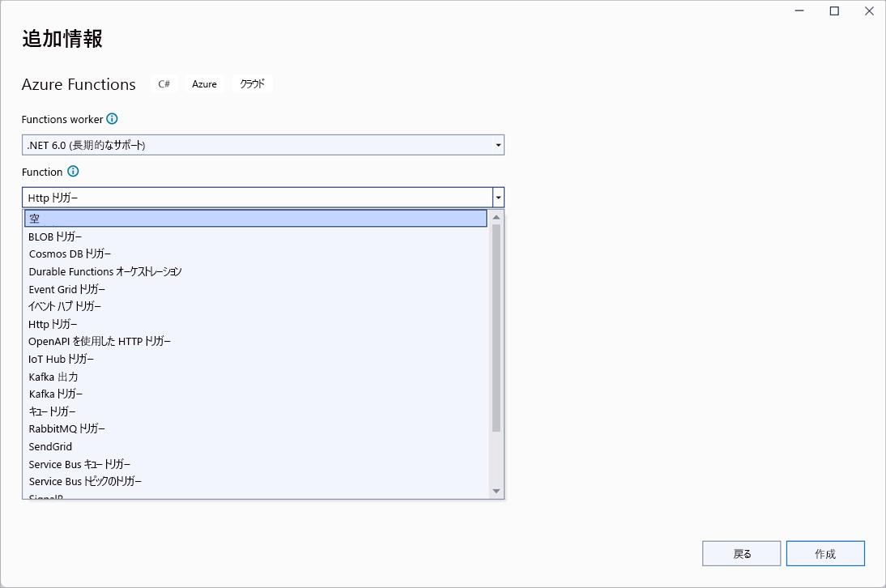The height and width of the screenshot is (588, 886).
Task: Collapse the Function dropdown via its arrow
Action: coord(498,198)
